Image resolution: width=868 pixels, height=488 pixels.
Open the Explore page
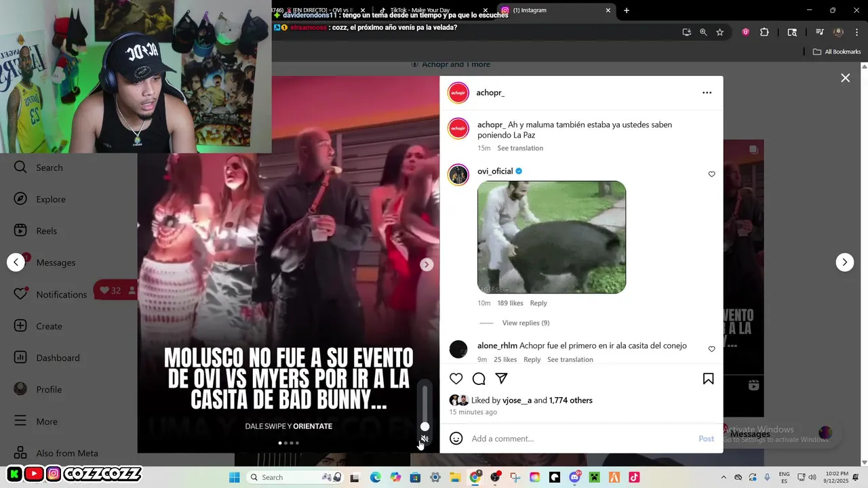coord(41,199)
